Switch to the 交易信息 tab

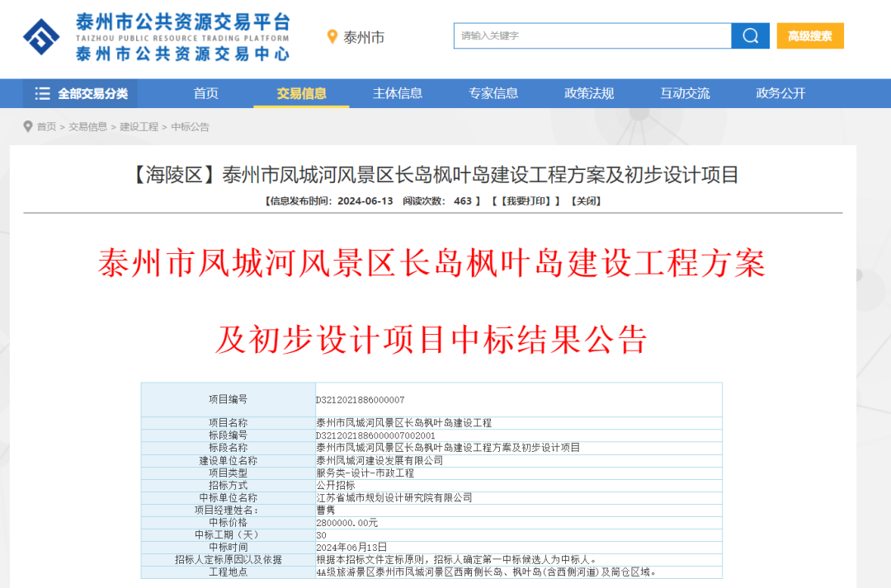pyautogui.click(x=301, y=94)
